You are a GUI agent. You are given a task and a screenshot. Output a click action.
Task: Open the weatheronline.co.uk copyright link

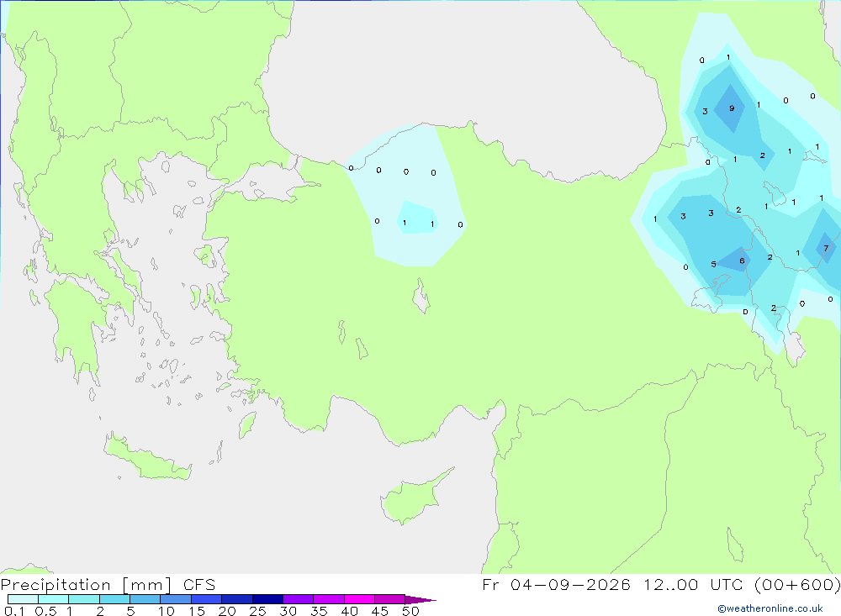click(x=770, y=608)
